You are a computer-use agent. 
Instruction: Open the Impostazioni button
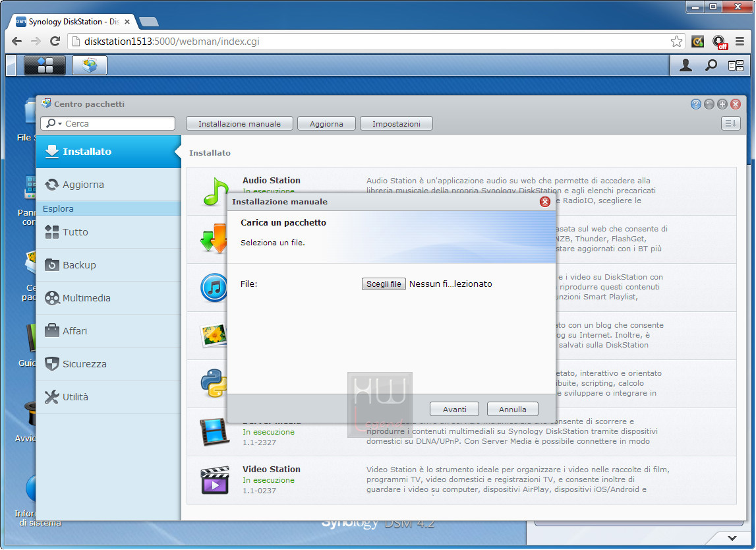tap(396, 123)
